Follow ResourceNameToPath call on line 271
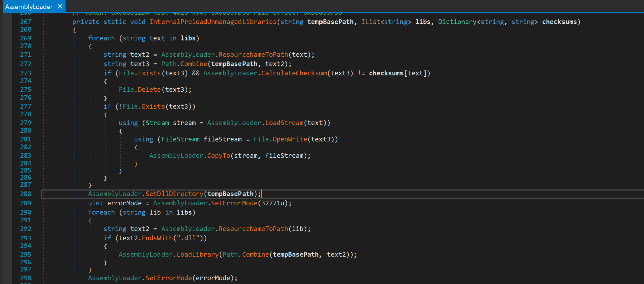This screenshot has width=644, height=284. tap(259, 55)
